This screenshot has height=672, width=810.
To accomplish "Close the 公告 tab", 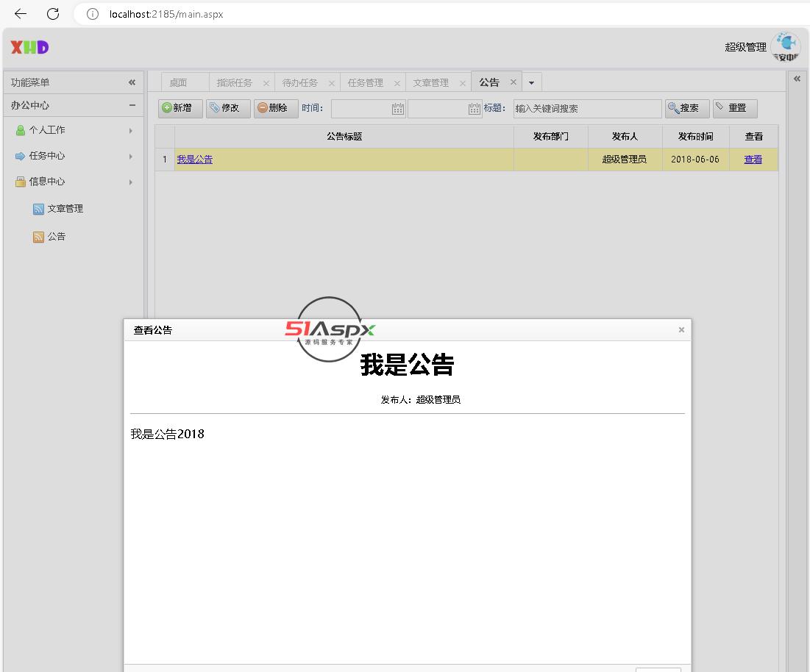I will point(514,82).
